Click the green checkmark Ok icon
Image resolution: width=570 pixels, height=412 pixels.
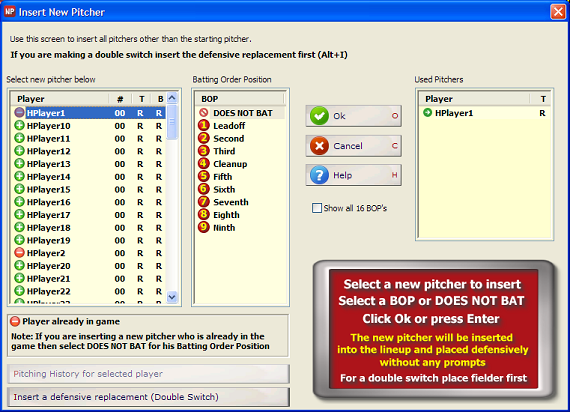319,116
